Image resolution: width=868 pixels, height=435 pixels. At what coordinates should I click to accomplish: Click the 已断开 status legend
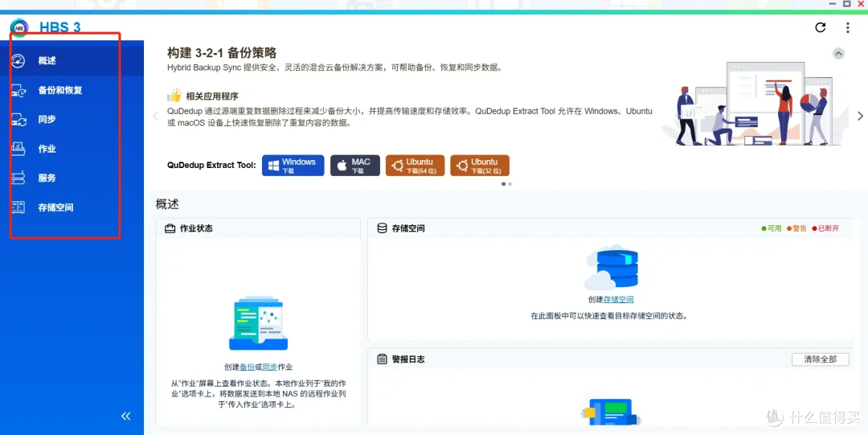click(825, 228)
